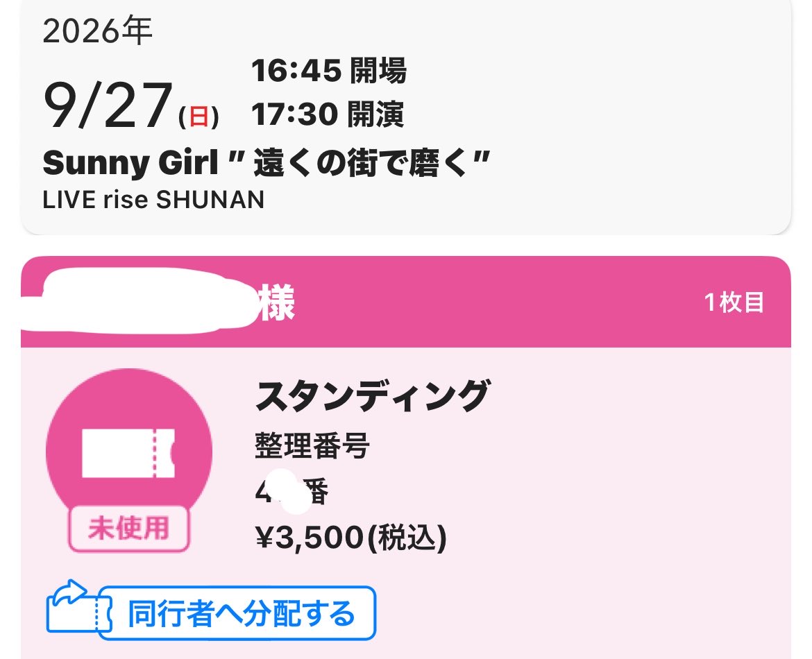Tap the ¥3,500(税込) price text
The height and width of the screenshot is (659, 812).
coord(351,538)
